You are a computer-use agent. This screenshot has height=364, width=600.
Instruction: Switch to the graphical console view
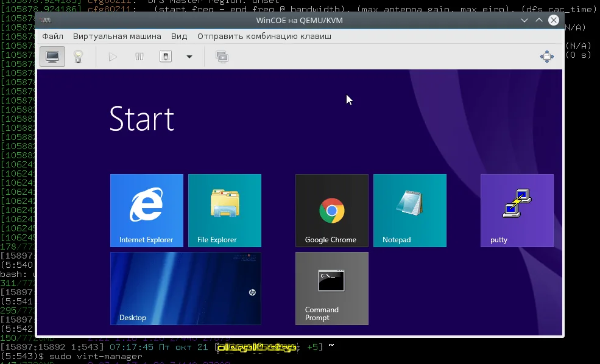52,56
